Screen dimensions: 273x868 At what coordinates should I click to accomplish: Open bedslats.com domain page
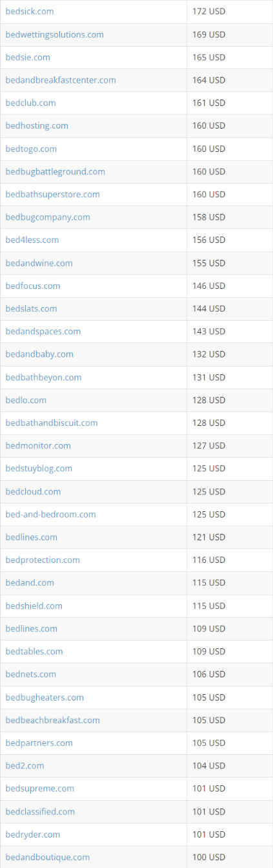(x=31, y=308)
